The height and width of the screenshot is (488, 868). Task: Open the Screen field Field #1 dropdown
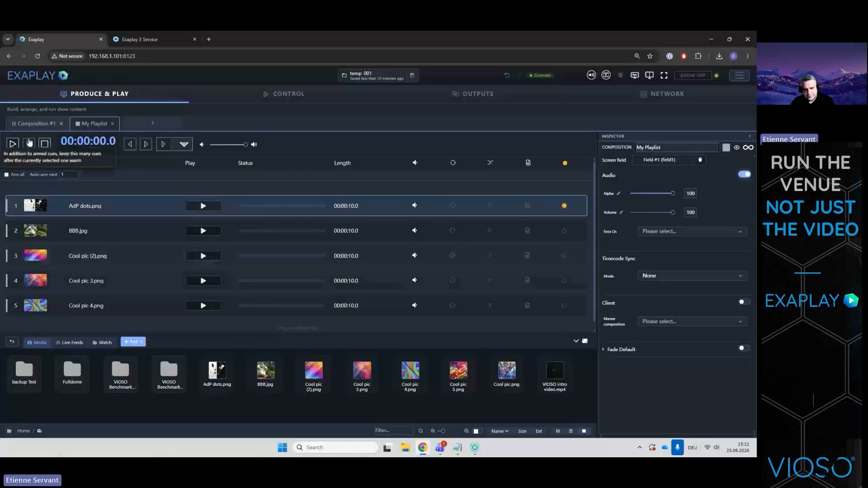tap(663, 160)
